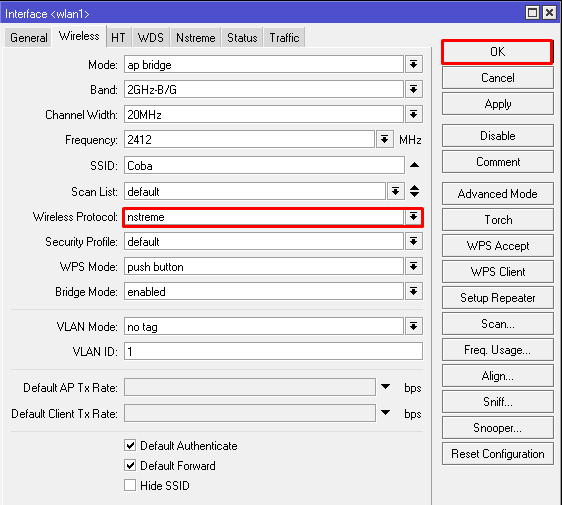
Task: Click the OK button
Action: pos(497,52)
